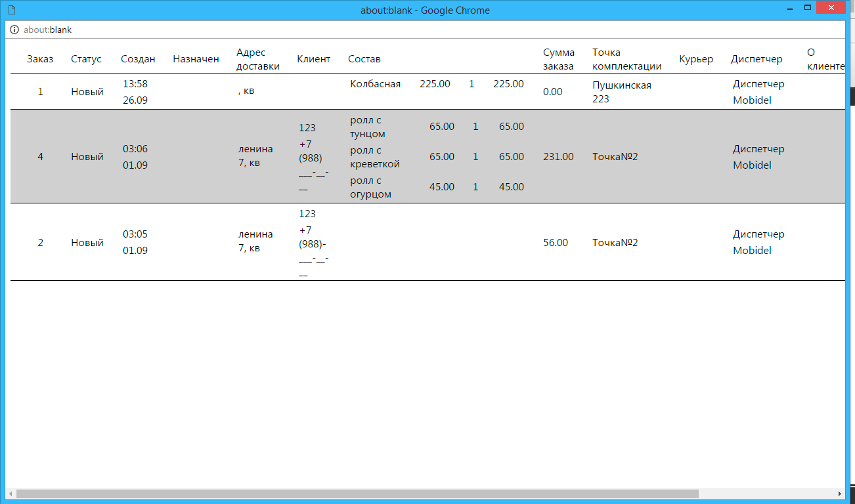Click the scrollbar left arrow
855x504 pixels.
click(11, 493)
